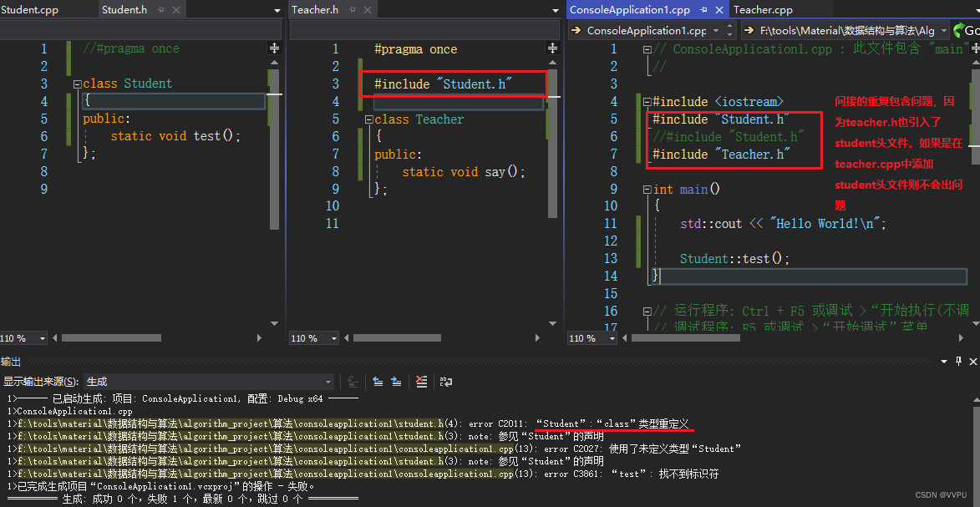The image size is (980, 507).
Task: Click the #include "Teacher.h" line in ConsoleApplication1.cpp
Action: (x=722, y=154)
